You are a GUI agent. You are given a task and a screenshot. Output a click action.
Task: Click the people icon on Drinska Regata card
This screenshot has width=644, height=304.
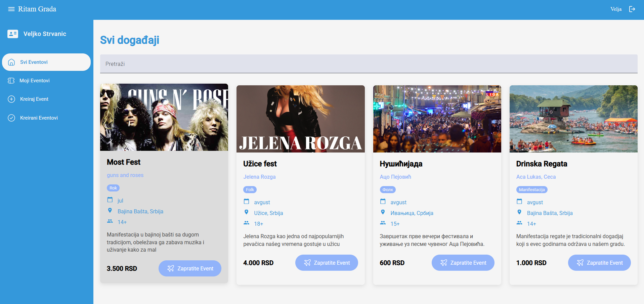click(x=519, y=223)
